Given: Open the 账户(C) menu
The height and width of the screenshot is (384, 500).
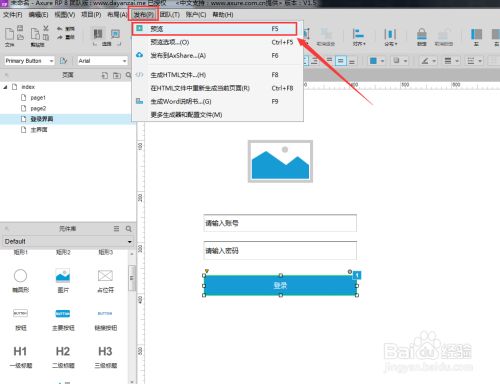Looking at the screenshot, I should click(x=196, y=15).
